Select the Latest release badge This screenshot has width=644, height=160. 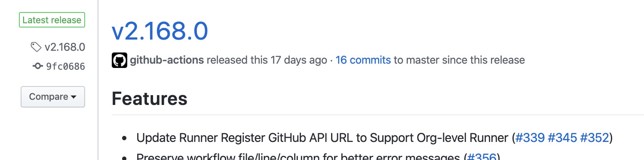52,20
